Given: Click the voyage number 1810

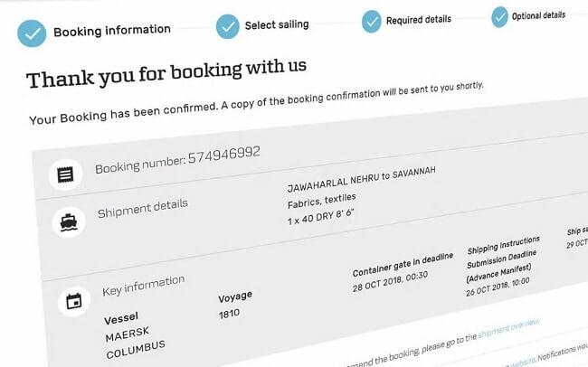Looking at the screenshot, I should (229, 314).
